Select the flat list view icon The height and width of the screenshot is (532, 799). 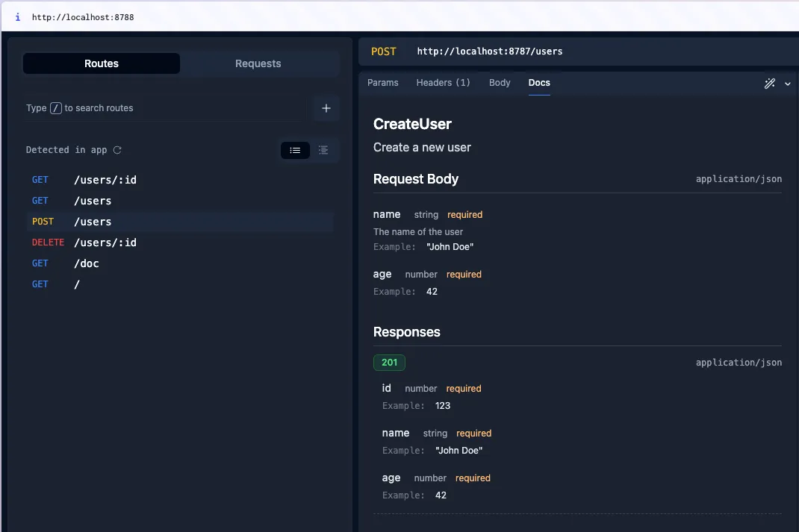[295, 150]
